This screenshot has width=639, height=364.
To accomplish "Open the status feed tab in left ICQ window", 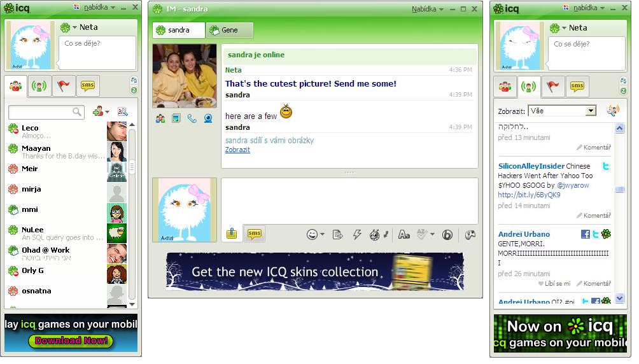I will coord(39,86).
